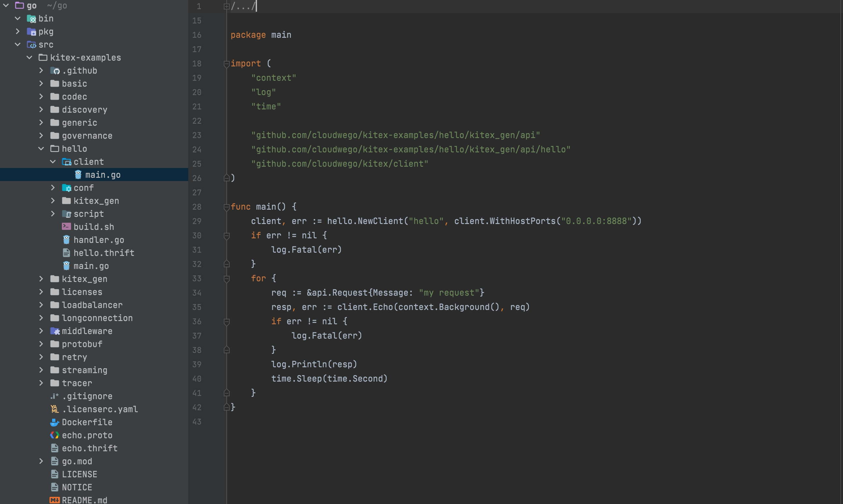
Task: Click the pkg folder icon
Action: tap(31, 32)
